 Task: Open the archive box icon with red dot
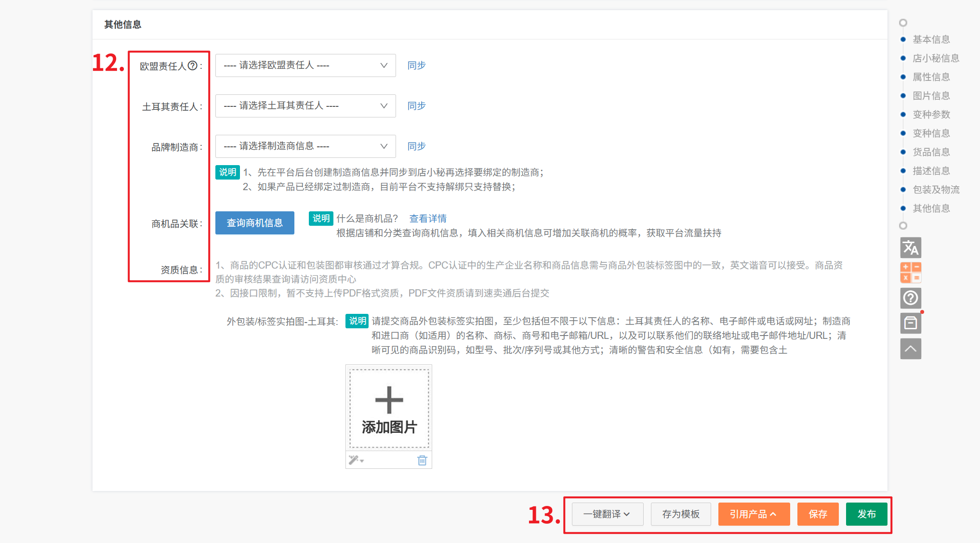click(910, 323)
